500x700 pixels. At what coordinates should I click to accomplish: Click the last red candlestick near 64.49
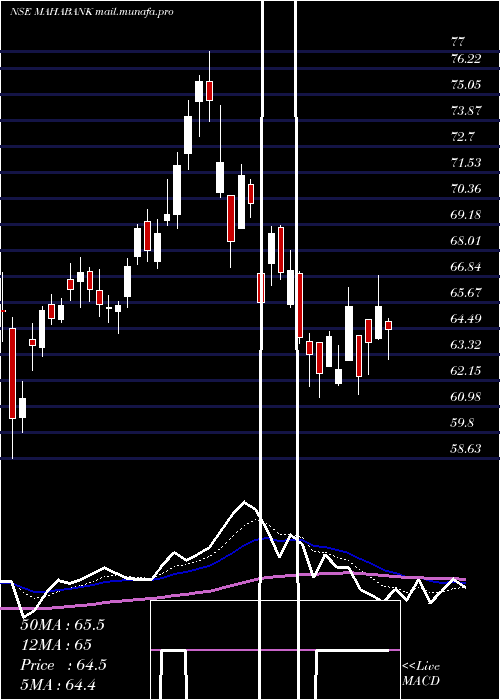(x=388, y=326)
